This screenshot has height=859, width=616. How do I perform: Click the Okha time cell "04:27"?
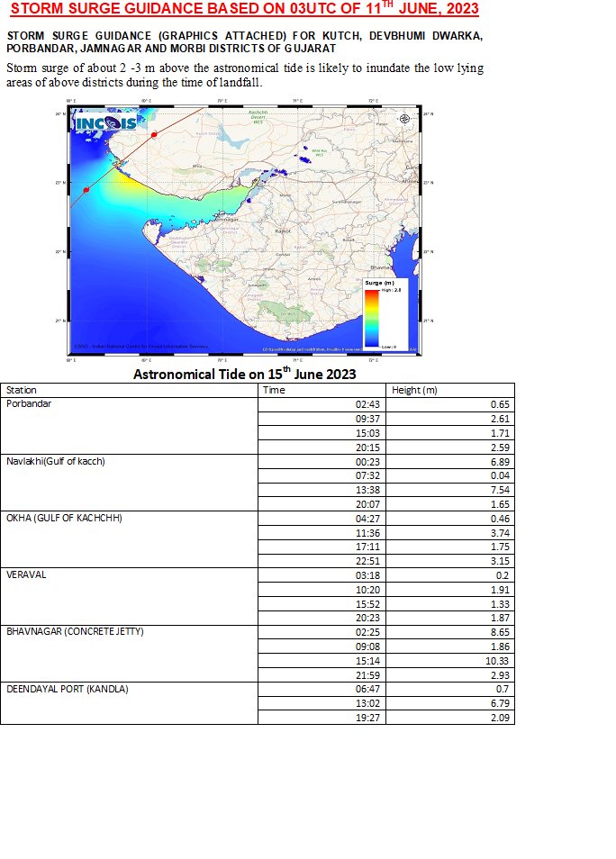(322, 519)
